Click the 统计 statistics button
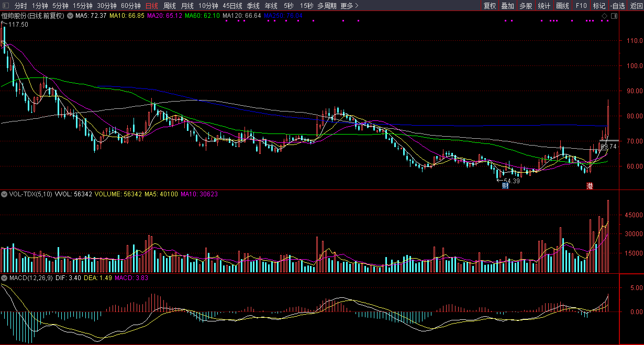The image size is (644, 345). click(x=544, y=6)
